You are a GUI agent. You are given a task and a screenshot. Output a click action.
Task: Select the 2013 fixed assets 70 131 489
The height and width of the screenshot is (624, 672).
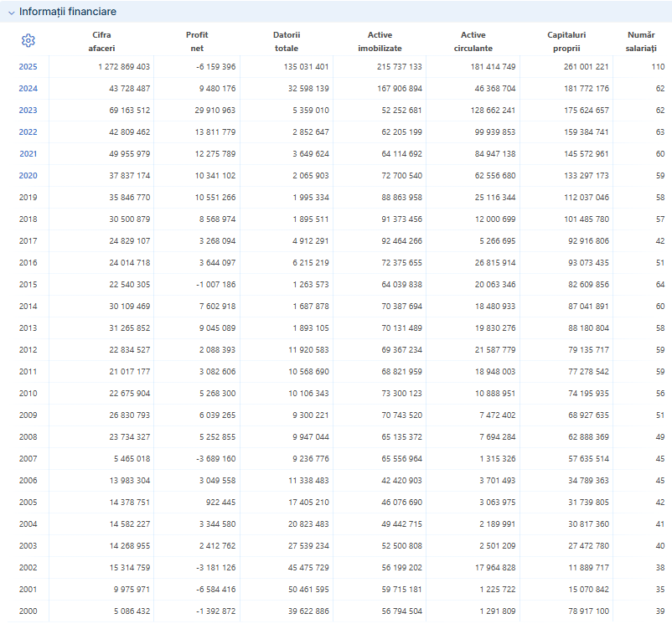(402, 328)
